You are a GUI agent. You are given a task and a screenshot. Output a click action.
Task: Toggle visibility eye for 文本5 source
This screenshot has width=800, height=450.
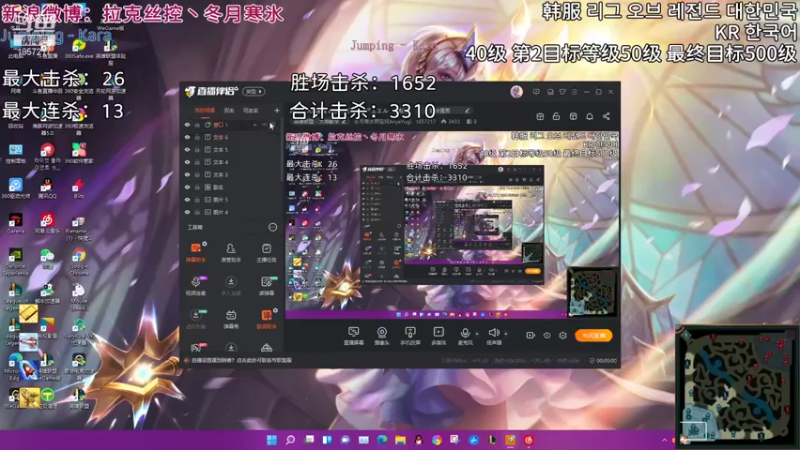(x=187, y=149)
